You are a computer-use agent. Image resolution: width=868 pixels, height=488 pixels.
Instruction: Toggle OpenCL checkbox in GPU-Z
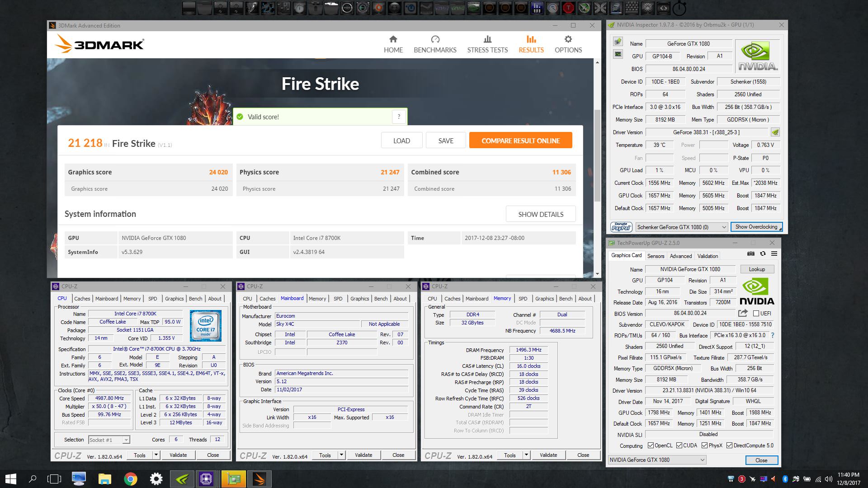tap(651, 446)
